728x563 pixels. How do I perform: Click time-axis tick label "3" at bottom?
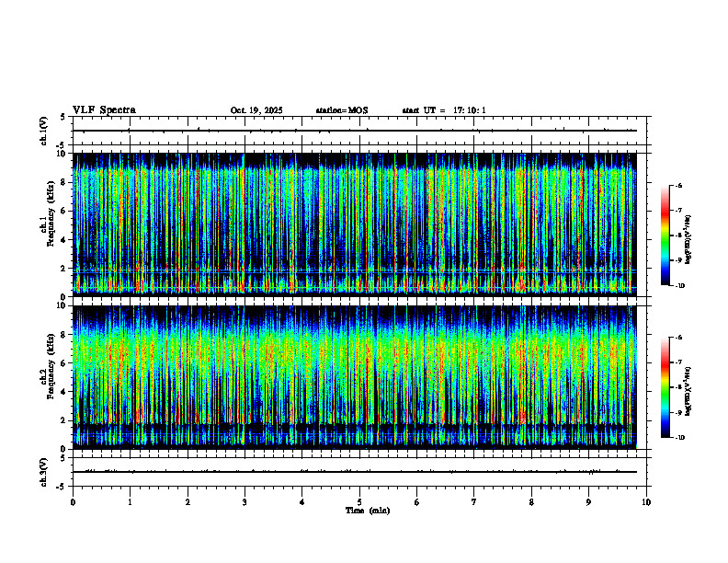pos(245,502)
